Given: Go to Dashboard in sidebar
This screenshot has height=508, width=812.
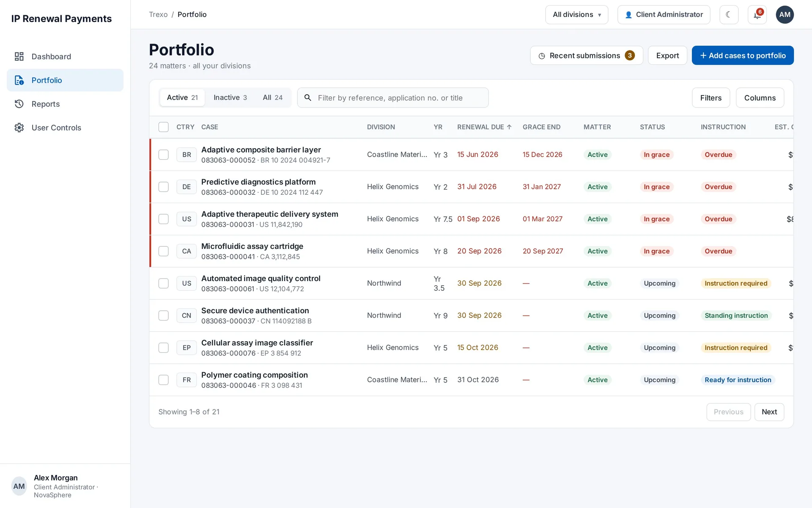Looking at the screenshot, I should [x=65, y=56].
